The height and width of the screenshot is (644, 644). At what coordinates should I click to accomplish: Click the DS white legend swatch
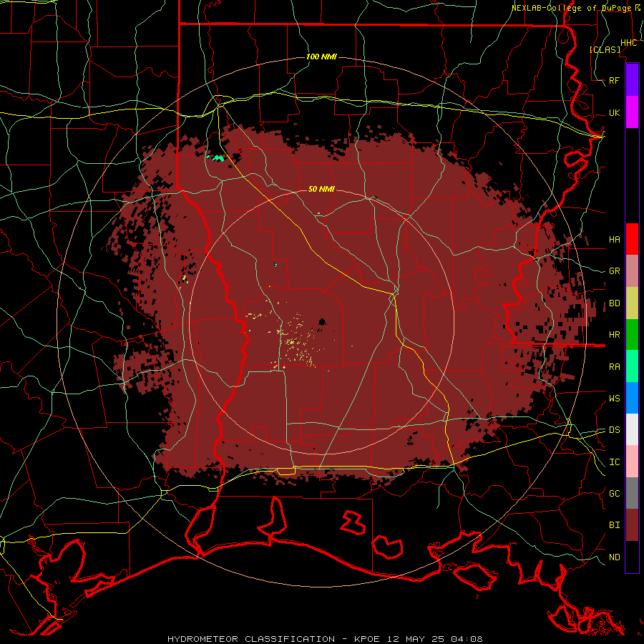[x=632, y=429]
